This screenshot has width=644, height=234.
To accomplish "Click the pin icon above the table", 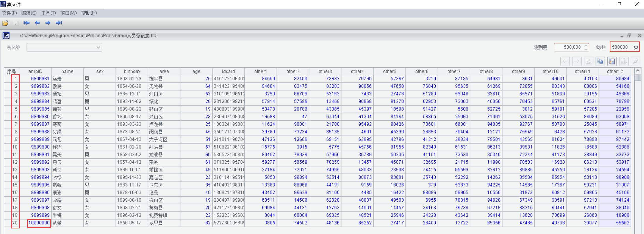I will pyautogui.click(x=635, y=61).
